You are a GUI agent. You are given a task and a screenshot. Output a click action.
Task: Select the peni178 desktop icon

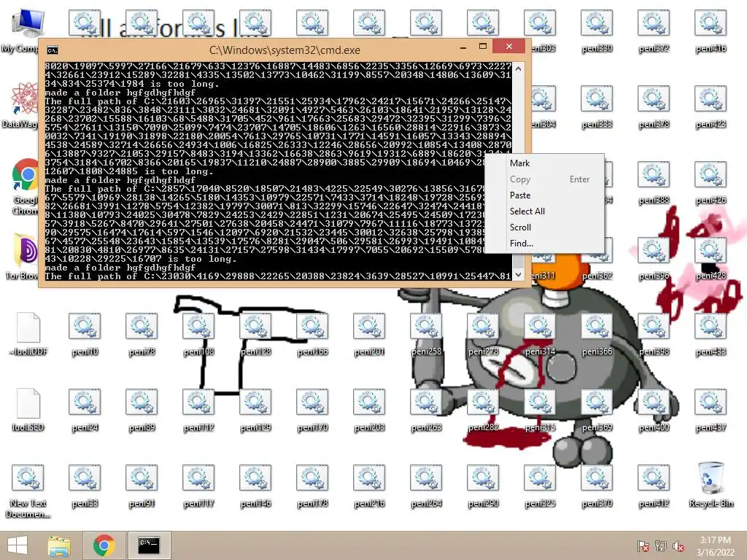click(x=312, y=486)
